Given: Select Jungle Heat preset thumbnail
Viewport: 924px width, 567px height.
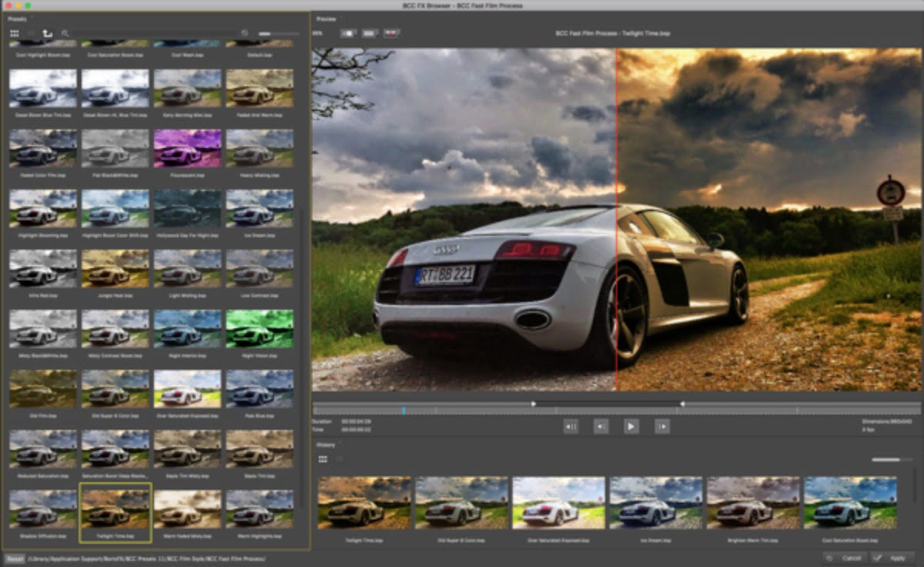Looking at the screenshot, I should point(115,268).
